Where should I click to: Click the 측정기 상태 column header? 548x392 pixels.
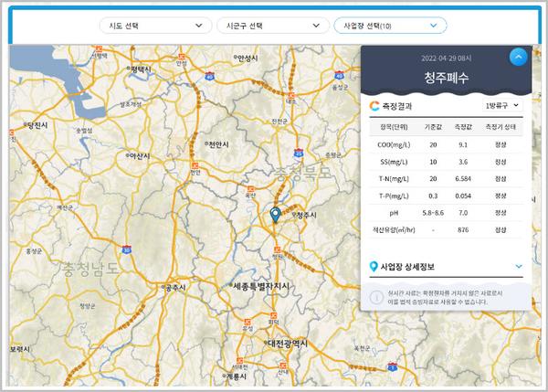click(501, 127)
